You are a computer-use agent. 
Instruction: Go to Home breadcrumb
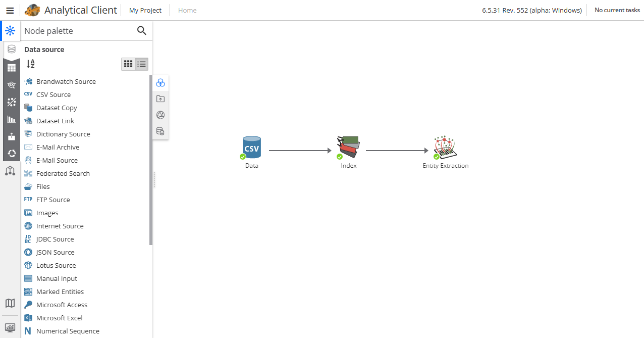[187, 11]
